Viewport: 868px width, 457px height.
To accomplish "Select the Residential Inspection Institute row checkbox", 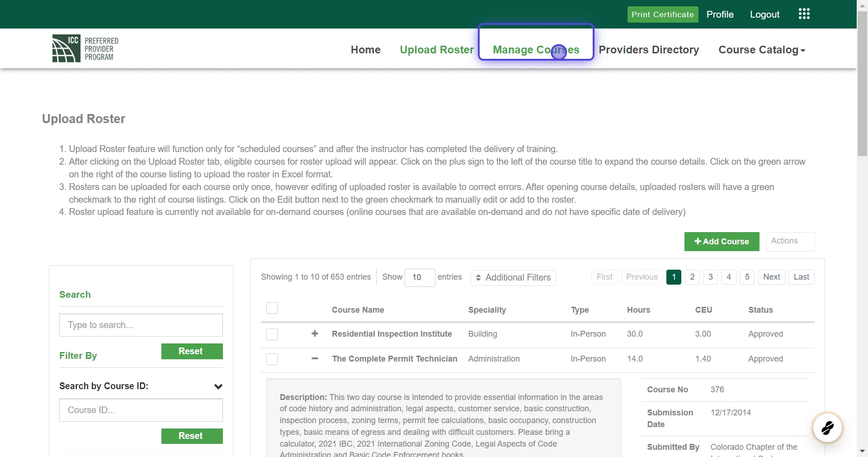I will (272, 334).
